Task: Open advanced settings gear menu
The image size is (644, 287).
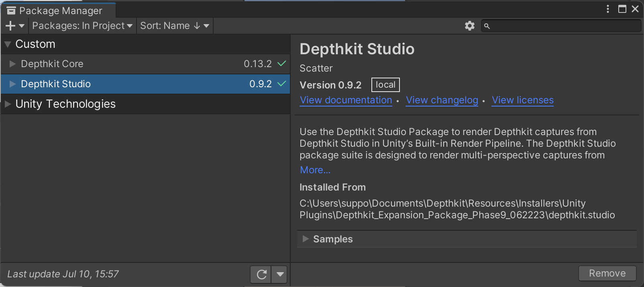Action: [469, 26]
